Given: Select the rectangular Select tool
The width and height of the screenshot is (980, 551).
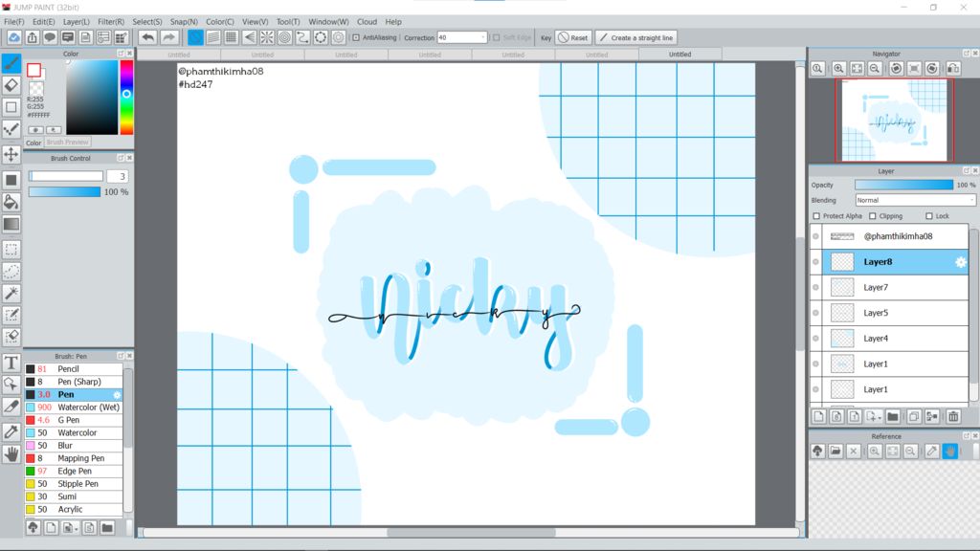Looking at the screenshot, I should click(x=11, y=250).
